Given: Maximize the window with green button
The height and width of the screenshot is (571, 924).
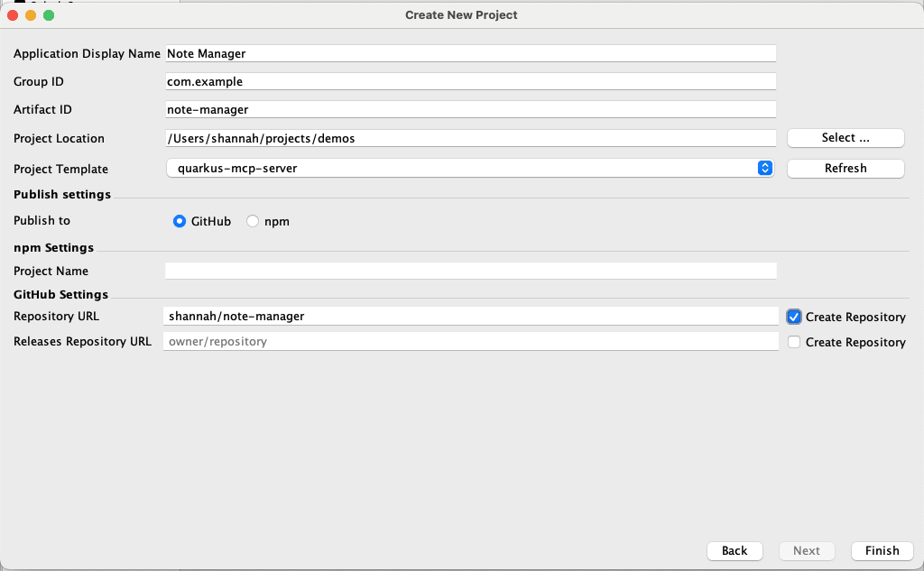Looking at the screenshot, I should (x=49, y=15).
